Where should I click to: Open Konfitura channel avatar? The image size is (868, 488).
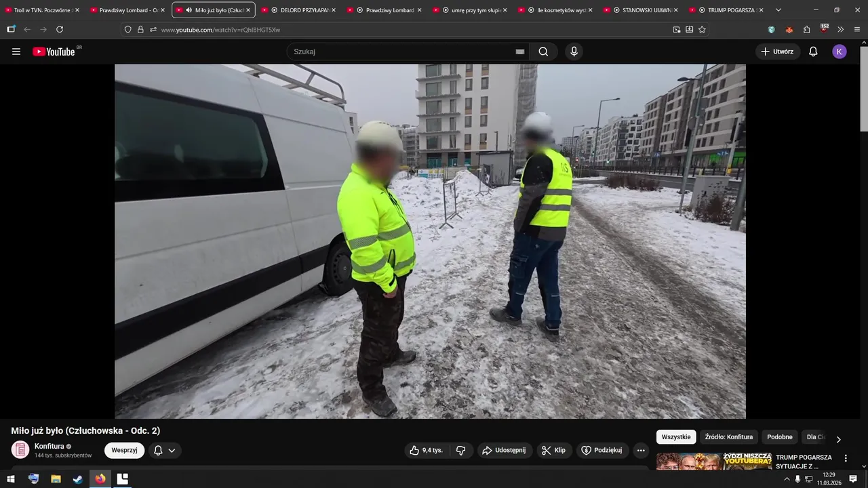click(20, 449)
